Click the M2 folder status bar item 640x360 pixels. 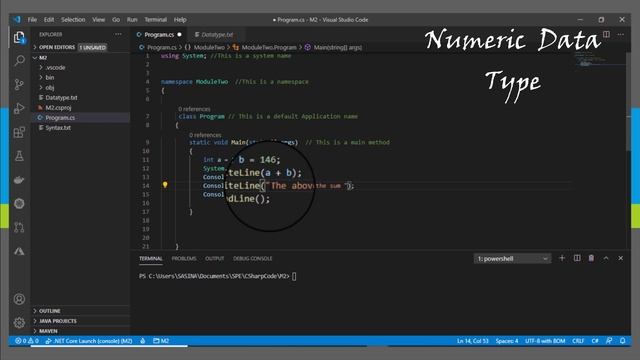click(161, 341)
